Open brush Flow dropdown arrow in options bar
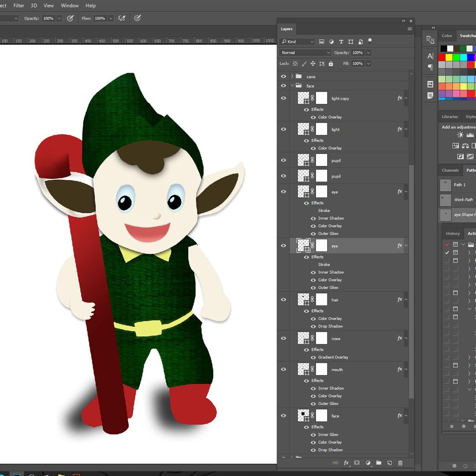Viewport: 476px width, 476px height. tap(111, 18)
